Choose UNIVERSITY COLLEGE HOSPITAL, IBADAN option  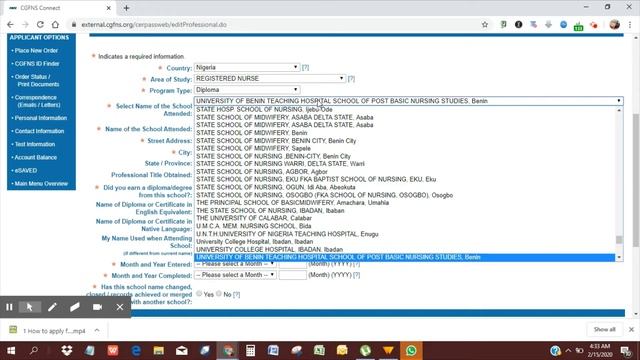click(404, 249)
